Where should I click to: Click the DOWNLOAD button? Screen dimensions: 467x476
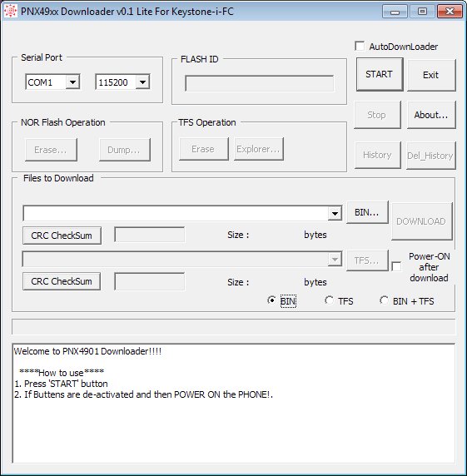(421, 221)
